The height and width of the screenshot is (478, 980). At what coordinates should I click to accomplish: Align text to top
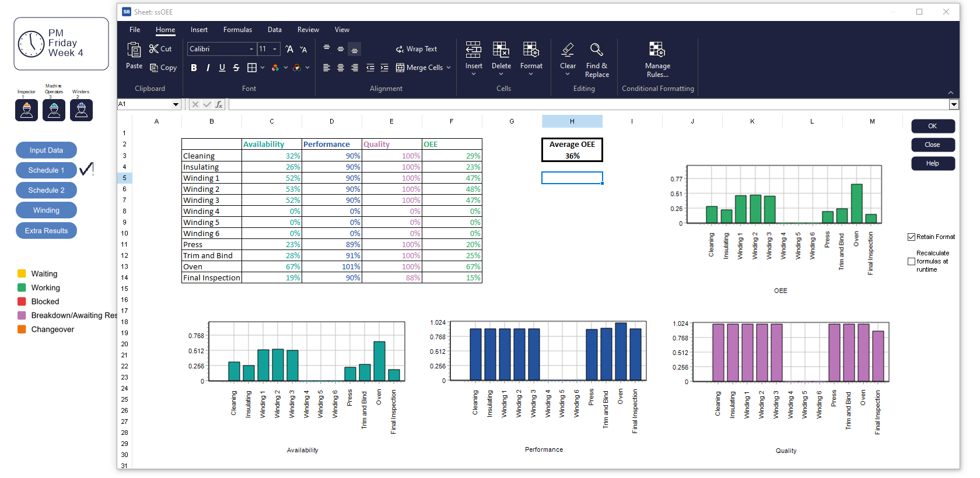pyautogui.click(x=327, y=49)
